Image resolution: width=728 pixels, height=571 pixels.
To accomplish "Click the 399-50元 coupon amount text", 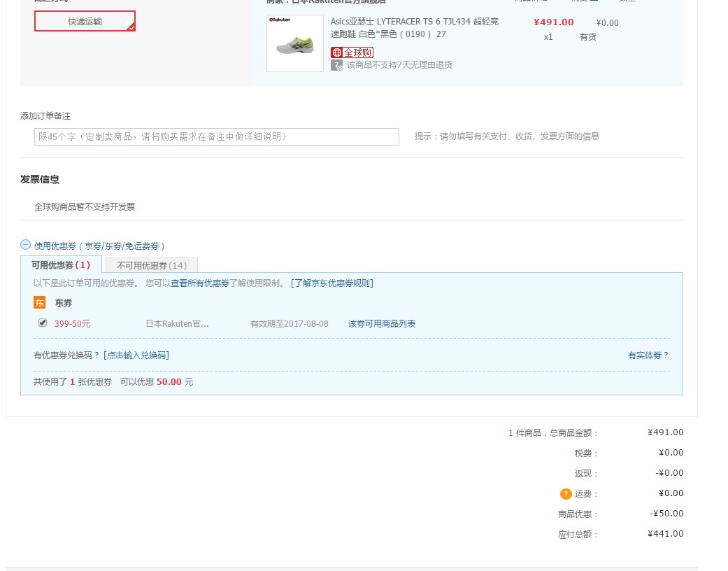I will click(73, 324).
